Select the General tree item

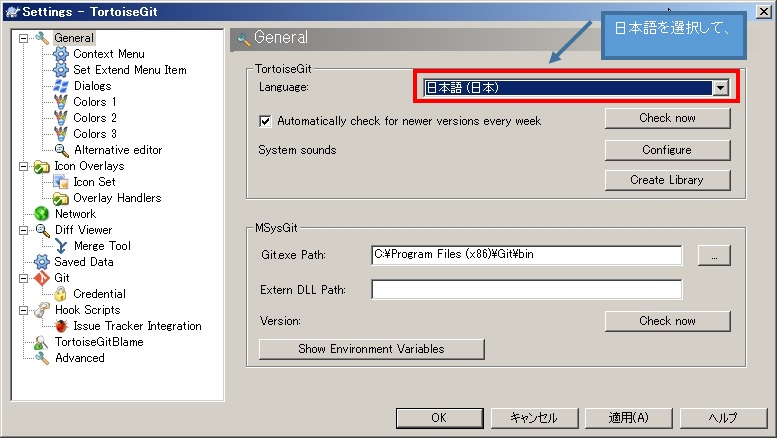click(x=74, y=38)
